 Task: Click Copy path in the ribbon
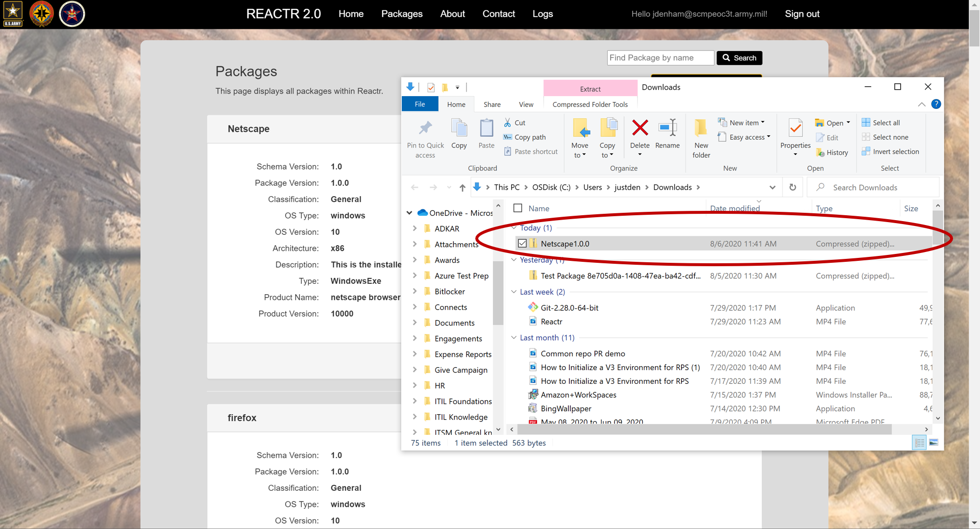(525, 137)
